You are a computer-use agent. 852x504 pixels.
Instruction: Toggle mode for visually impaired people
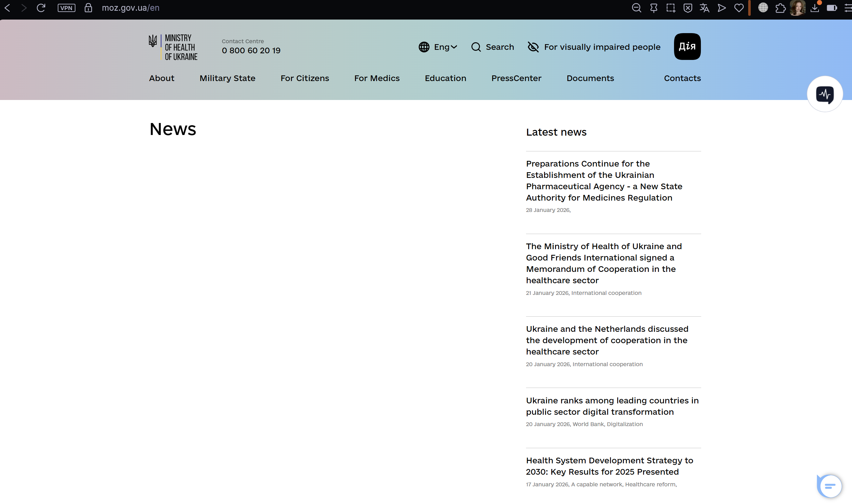[594, 47]
